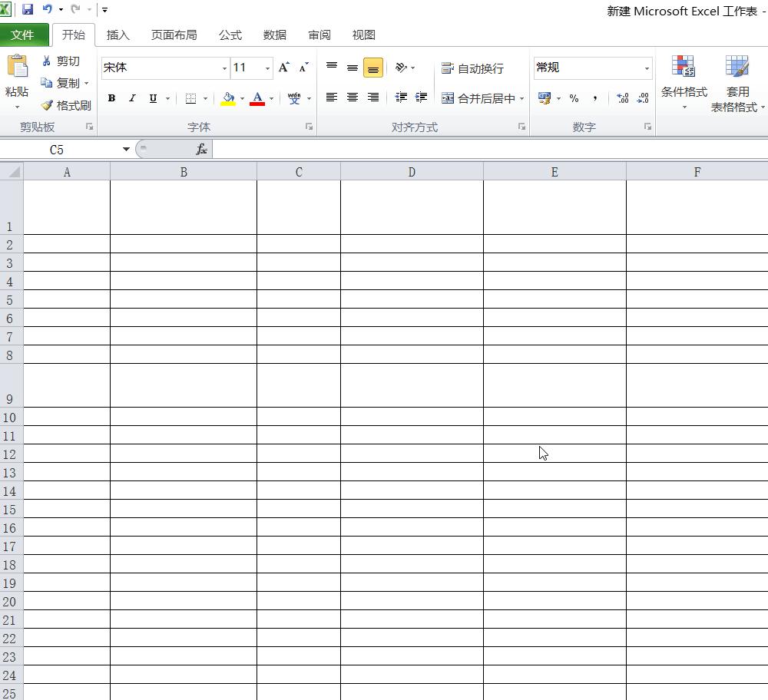Click the Undo icon in Quick Access Toolbar

pos(47,9)
